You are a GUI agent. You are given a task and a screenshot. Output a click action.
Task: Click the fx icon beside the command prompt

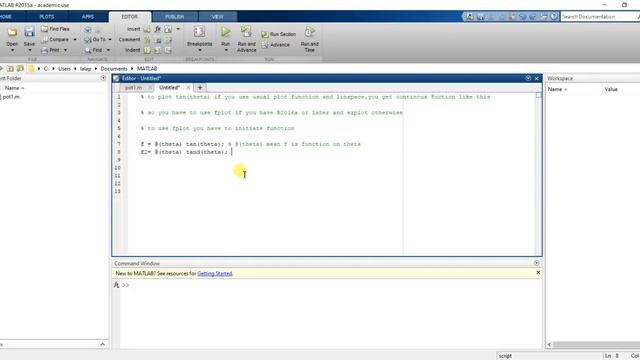116,285
